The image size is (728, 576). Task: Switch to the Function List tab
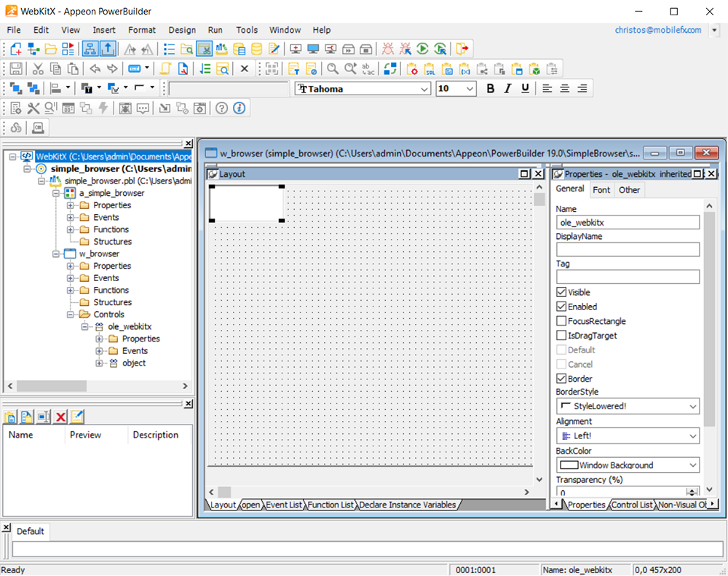[x=331, y=505]
